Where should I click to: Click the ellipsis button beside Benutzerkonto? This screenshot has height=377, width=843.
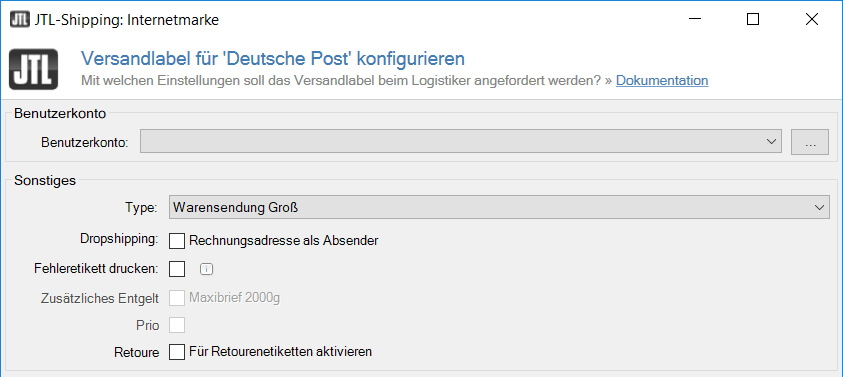[810, 142]
